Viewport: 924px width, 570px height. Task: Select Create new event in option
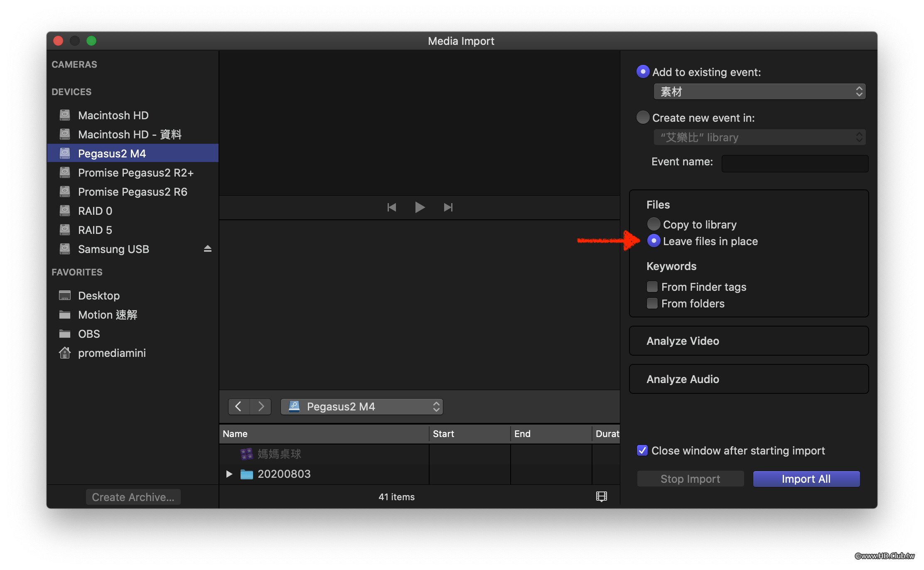tap(643, 117)
